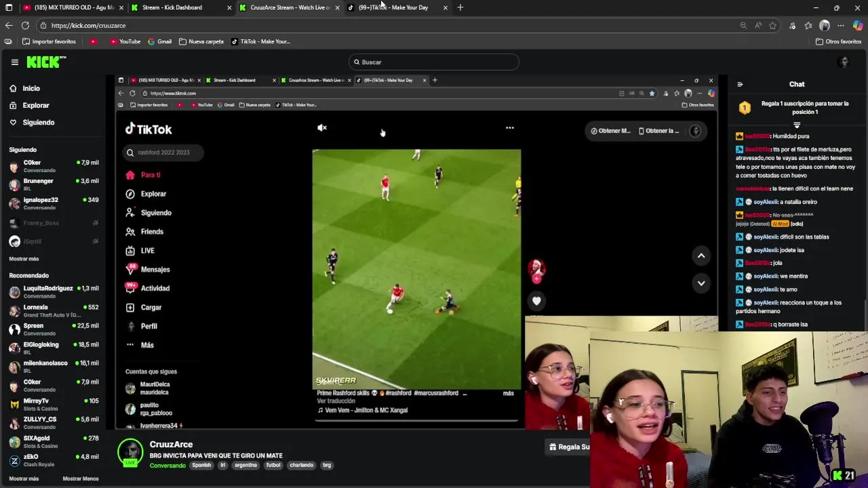The width and height of the screenshot is (868, 488).
Task: Go to Inicio in the Kick sidebar
Action: (x=25, y=88)
